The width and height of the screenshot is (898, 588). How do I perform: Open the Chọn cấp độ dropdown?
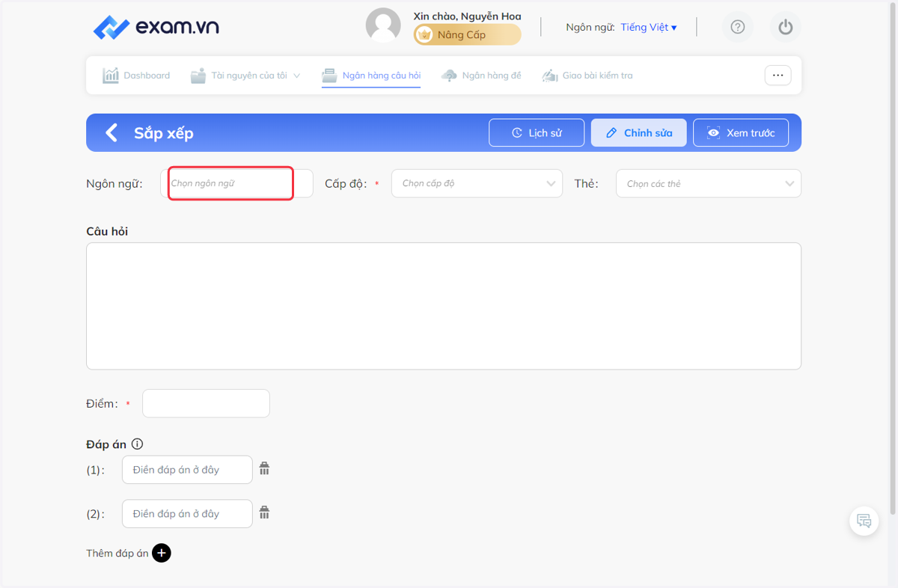point(477,183)
